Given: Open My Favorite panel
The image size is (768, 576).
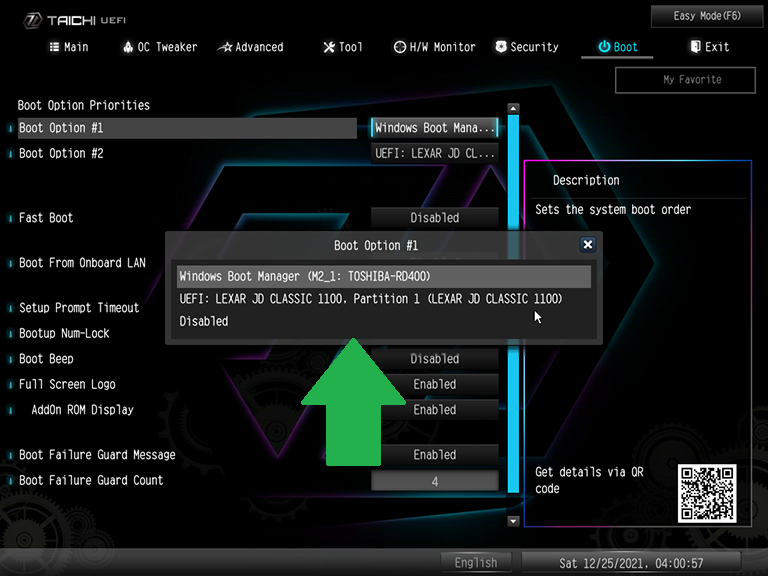Looking at the screenshot, I should pyautogui.click(x=685, y=80).
